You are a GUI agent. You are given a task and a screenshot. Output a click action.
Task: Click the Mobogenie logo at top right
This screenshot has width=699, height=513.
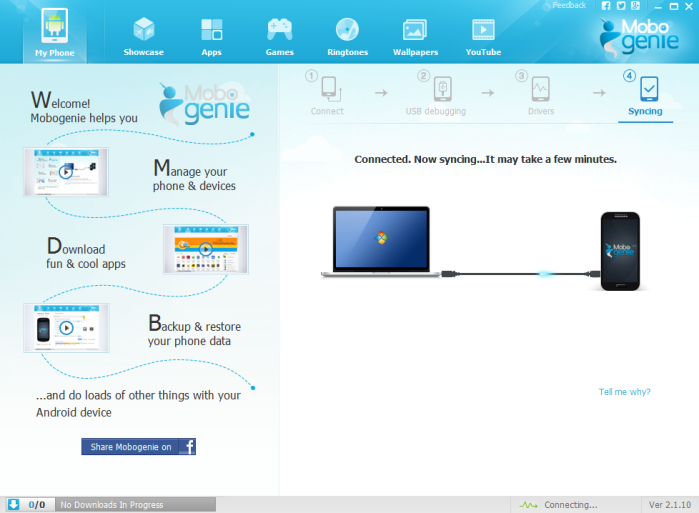click(x=639, y=37)
